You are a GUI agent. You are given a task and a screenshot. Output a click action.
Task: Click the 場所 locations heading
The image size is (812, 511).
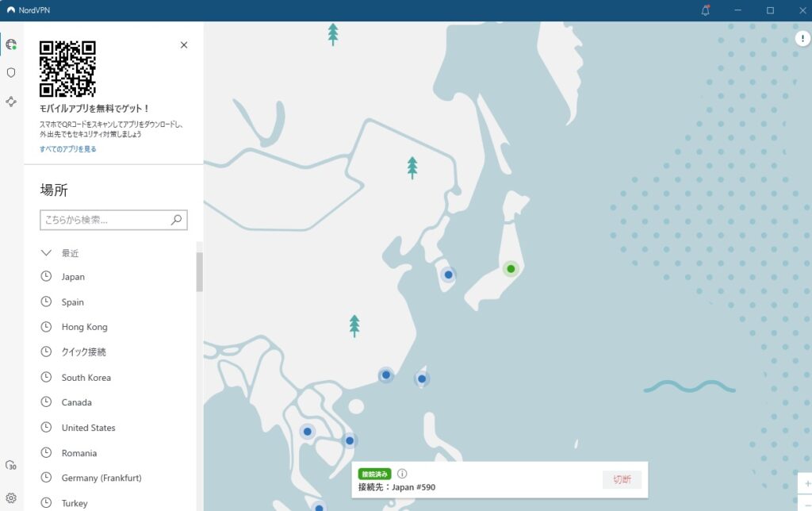(x=54, y=190)
